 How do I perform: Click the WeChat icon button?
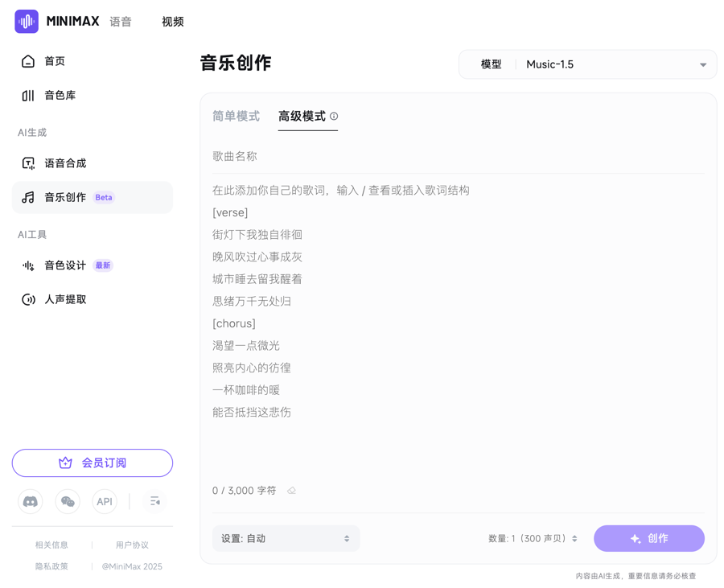click(68, 501)
